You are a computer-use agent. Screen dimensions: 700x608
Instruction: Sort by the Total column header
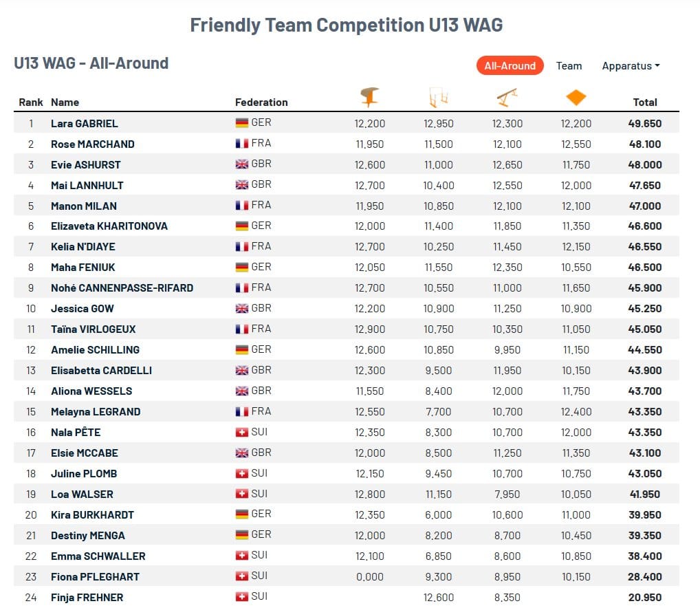tap(645, 102)
